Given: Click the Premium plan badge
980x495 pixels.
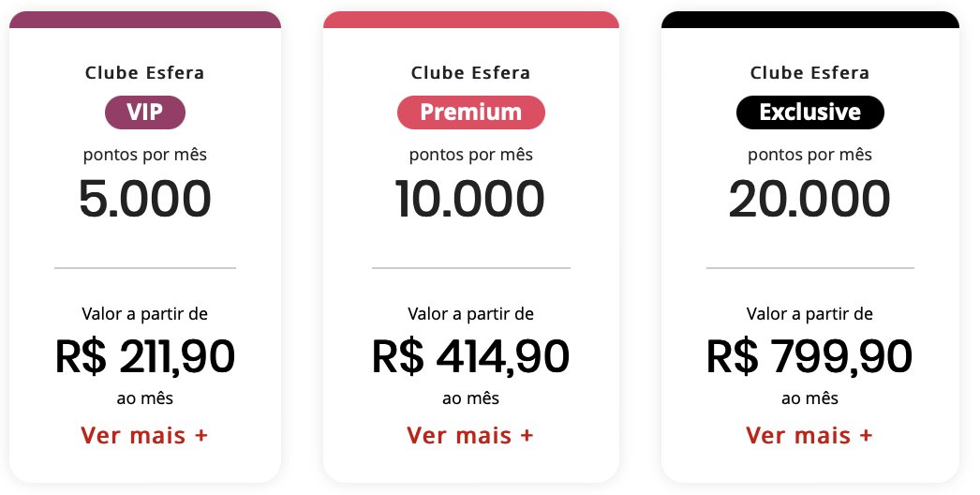Looking at the screenshot, I should tap(470, 112).
